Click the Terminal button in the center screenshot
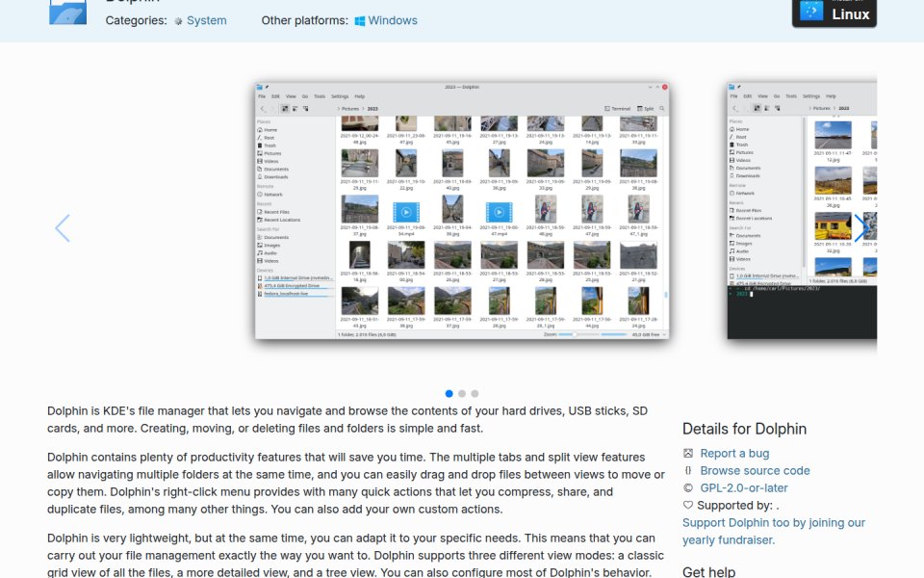 [618, 109]
